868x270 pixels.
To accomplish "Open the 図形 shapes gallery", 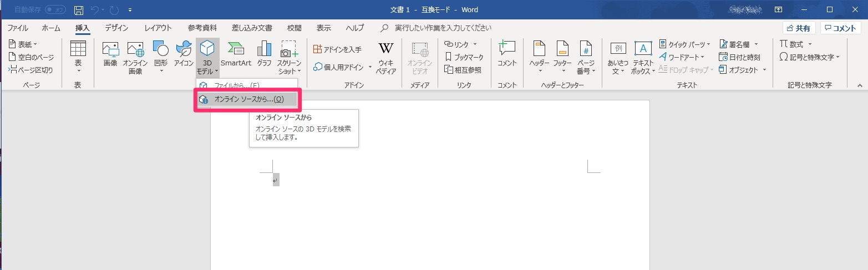I will pos(161,58).
